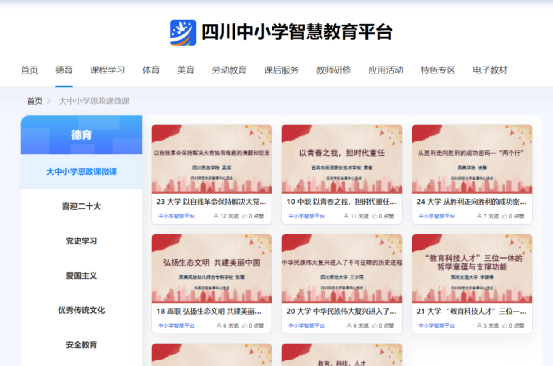Screen dimensions: 553x366
Task: Click 中小学智慧平台 source on course 20
Action: click(306, 325)
